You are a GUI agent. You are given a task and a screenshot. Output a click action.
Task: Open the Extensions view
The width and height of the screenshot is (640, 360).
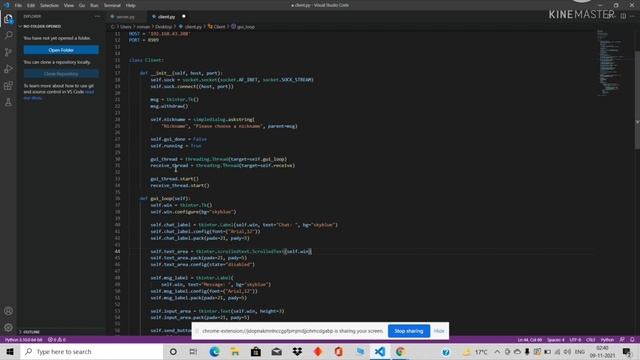(8, 86)
